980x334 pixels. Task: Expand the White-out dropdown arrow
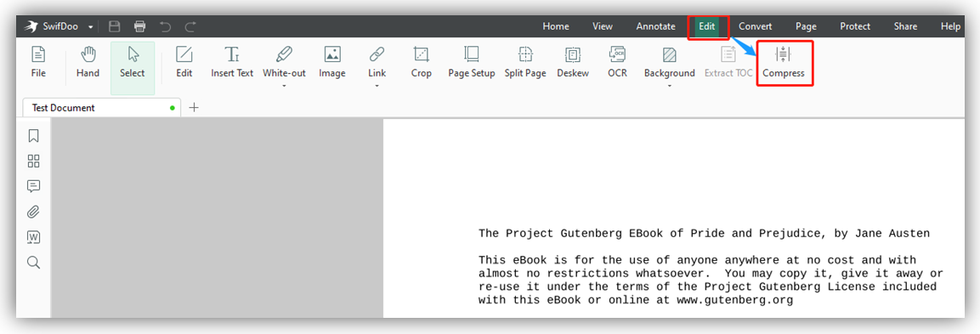[x=285, y=86]
